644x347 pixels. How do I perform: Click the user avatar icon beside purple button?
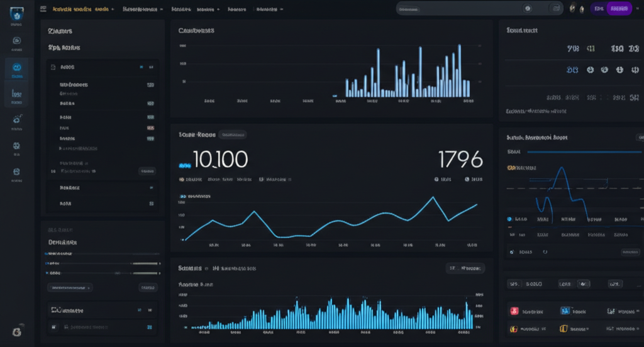tap(572, 9)
